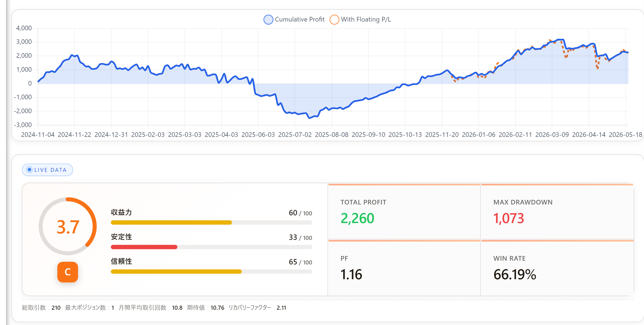Click the MAX DRAWDOWN heading
The image size is (644, 325).
coord(523,202)
